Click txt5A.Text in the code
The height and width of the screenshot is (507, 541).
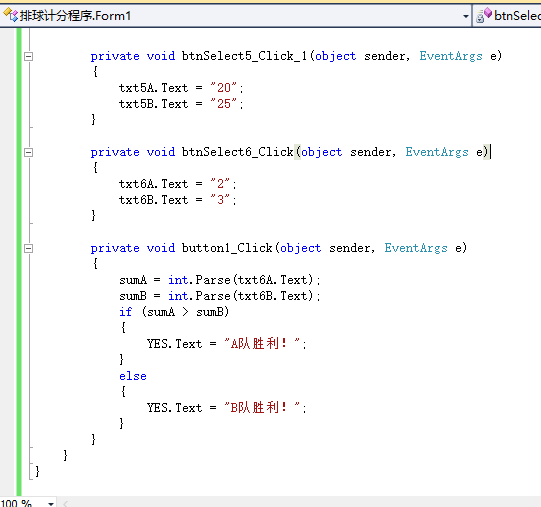point(154,88)
